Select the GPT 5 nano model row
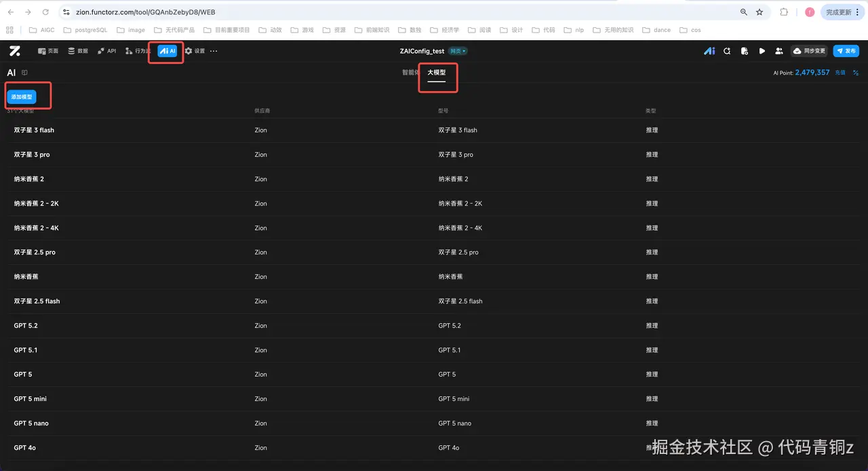Screen dimensions: 868x471 (x=434, y=423)
